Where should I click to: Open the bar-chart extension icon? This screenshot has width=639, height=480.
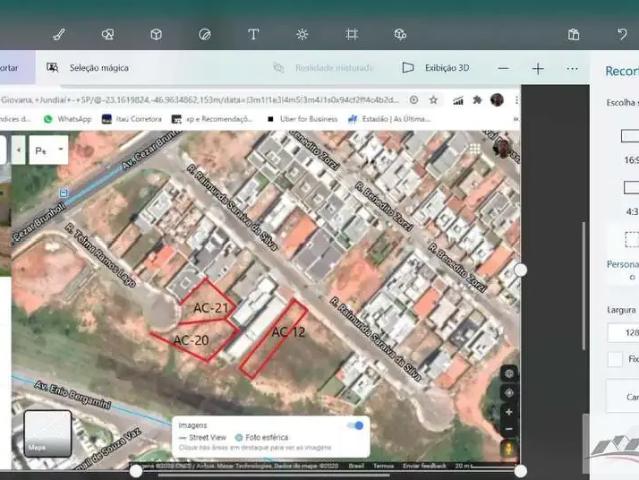click(x=458, y=100)
